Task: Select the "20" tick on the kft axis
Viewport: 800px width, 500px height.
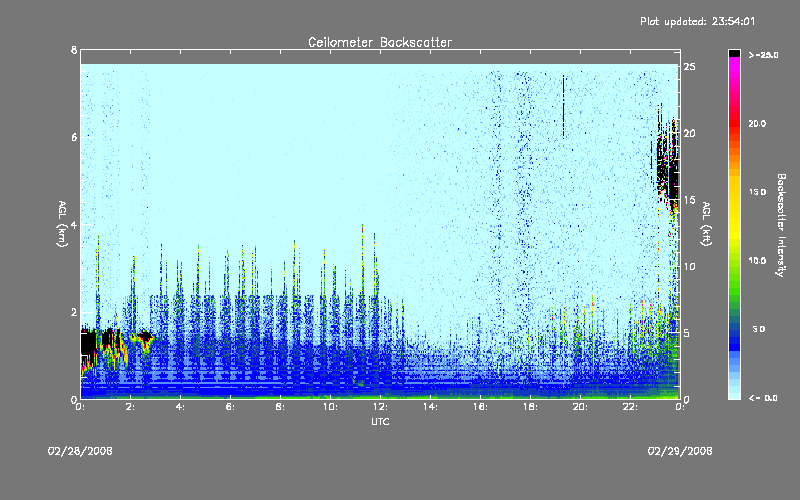Action: tap(690, 133)
